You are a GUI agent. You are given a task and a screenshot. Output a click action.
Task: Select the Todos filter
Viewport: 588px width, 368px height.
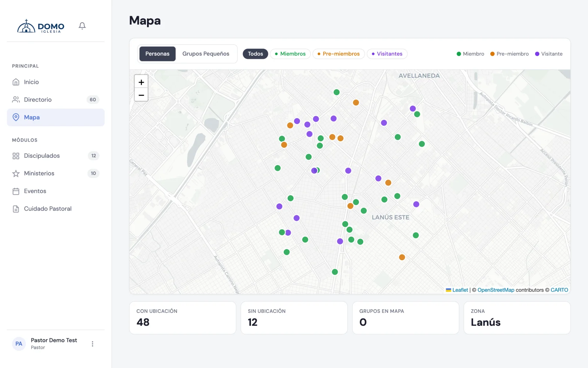pos(255,54)
